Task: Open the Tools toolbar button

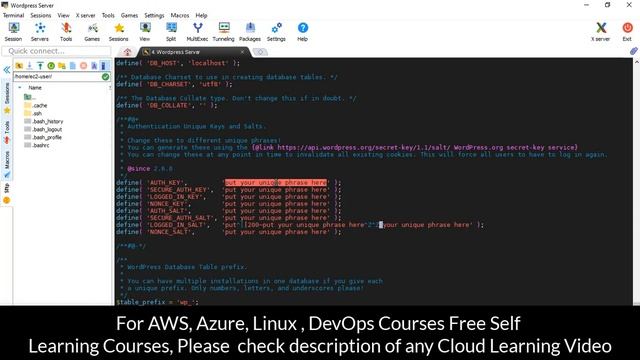Action: [66, 32]
